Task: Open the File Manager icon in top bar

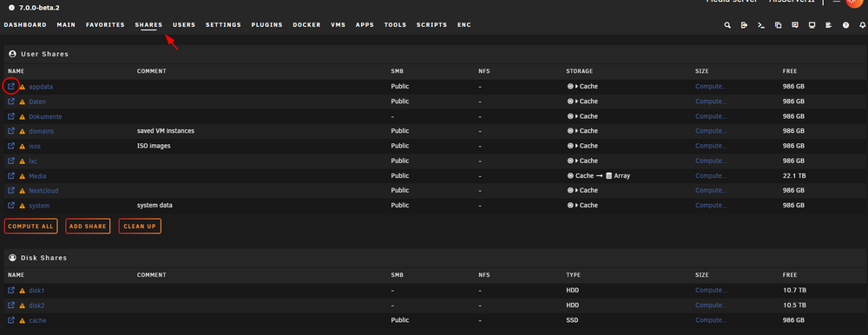Action: tap(778, 25)
